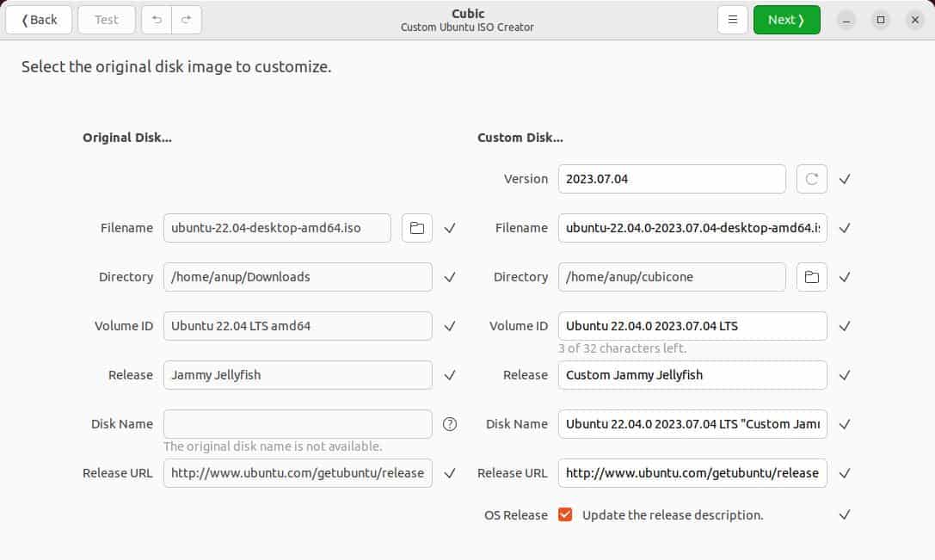Click the folder icon next to original Filename
This screenshot has width=935, height=560.
click(416, 228)
